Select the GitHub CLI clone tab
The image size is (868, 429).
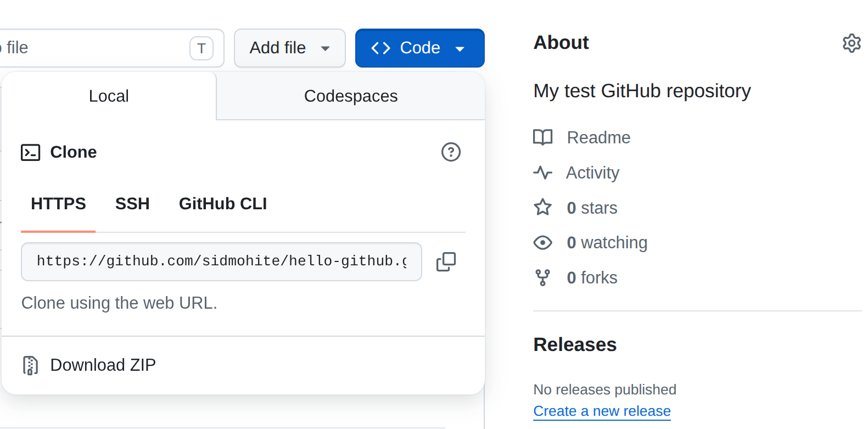pyautogui.click(x=223, y=204)
